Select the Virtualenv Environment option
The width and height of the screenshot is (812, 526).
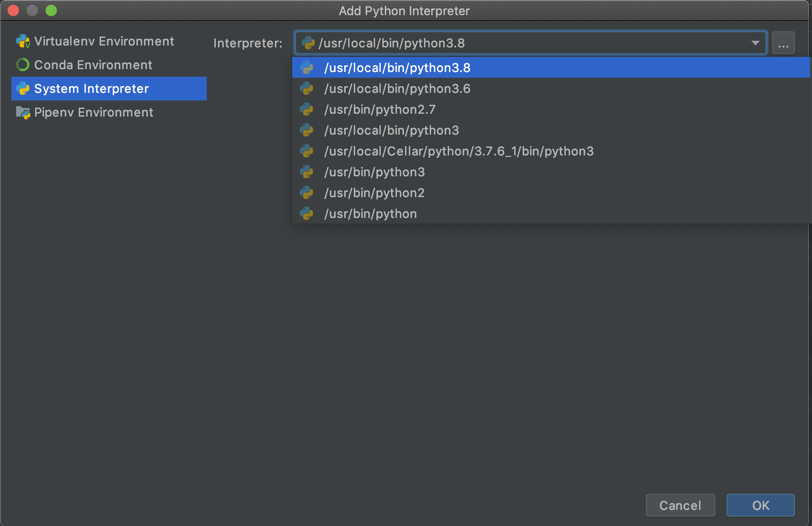click(x=104, y=41)
